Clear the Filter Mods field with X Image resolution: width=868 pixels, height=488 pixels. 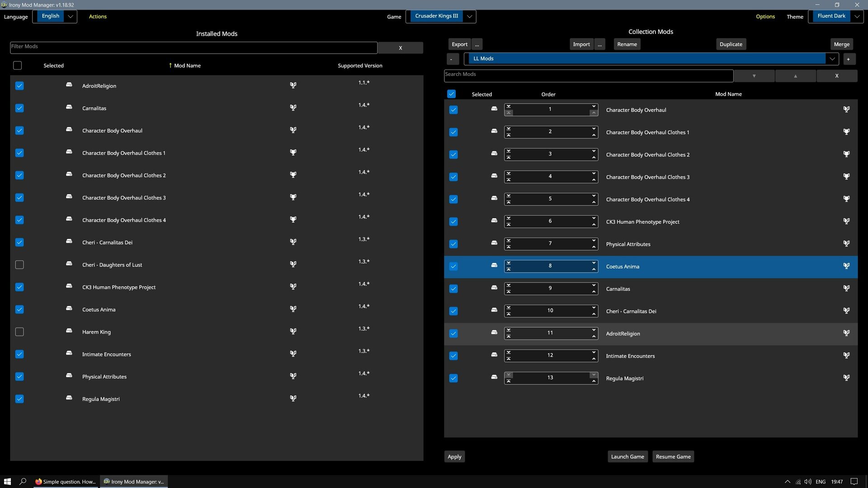click(x=400, y=48)
